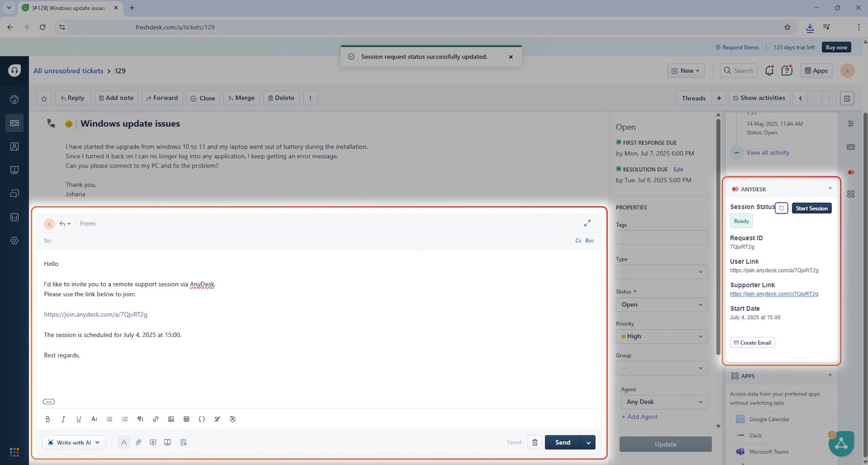868x465 pixels.
Task: Click the Tags input field
Action: click(661, 237)
